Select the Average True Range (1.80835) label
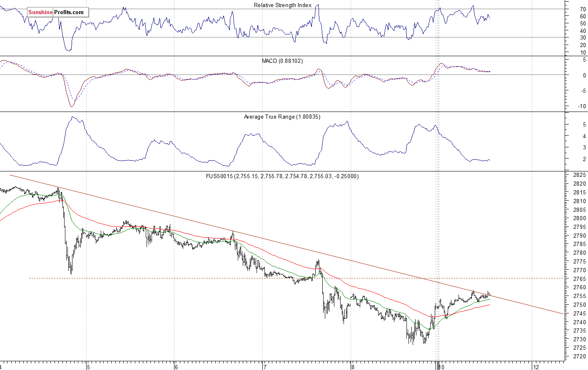 (x=282, y=117)
